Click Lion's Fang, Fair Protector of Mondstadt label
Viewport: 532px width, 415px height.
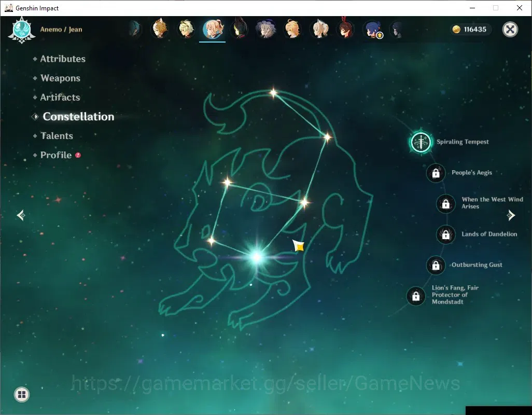tap(455, 295)
